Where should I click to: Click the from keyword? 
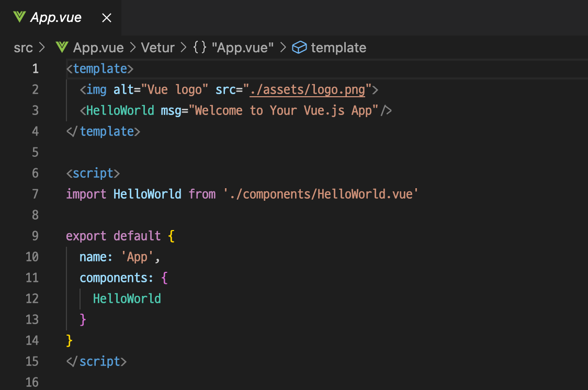pyautogui.click(x=202, y=194)
